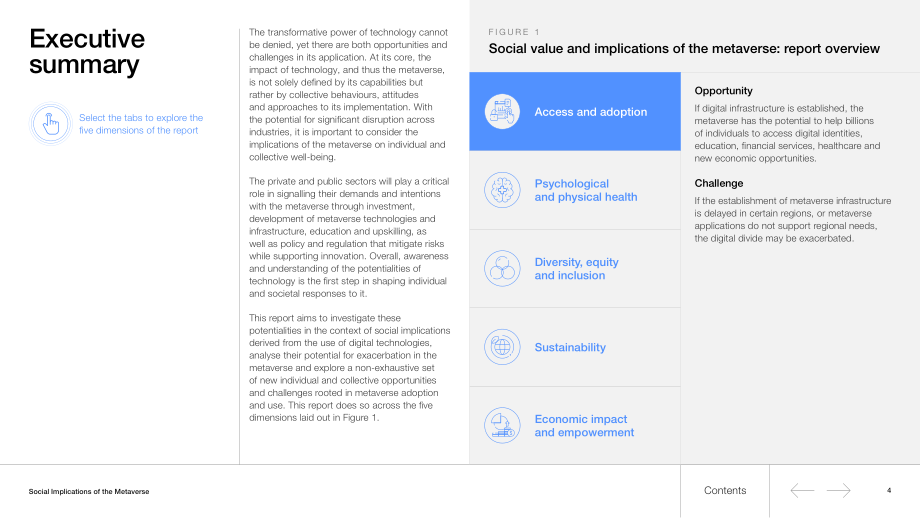This screenshot has width=920, height=518.
Task: Click the Challenge heading
Action: click(719, 184)
